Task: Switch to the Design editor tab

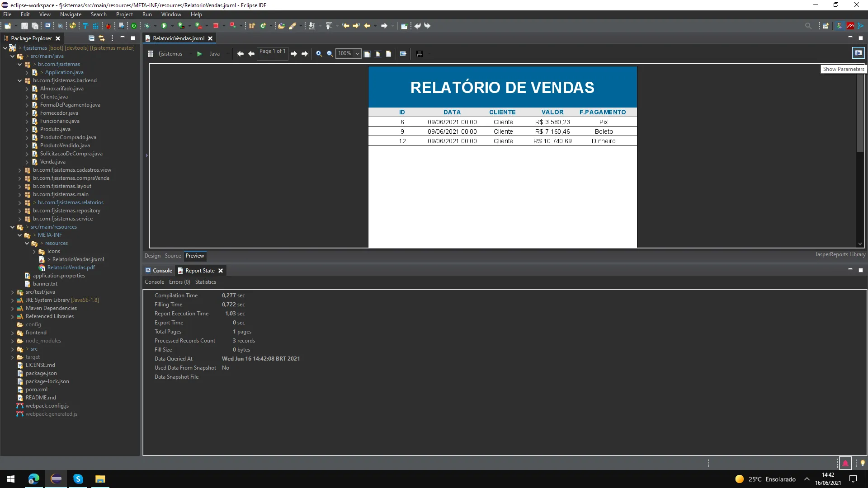Action: pos(152,256)
